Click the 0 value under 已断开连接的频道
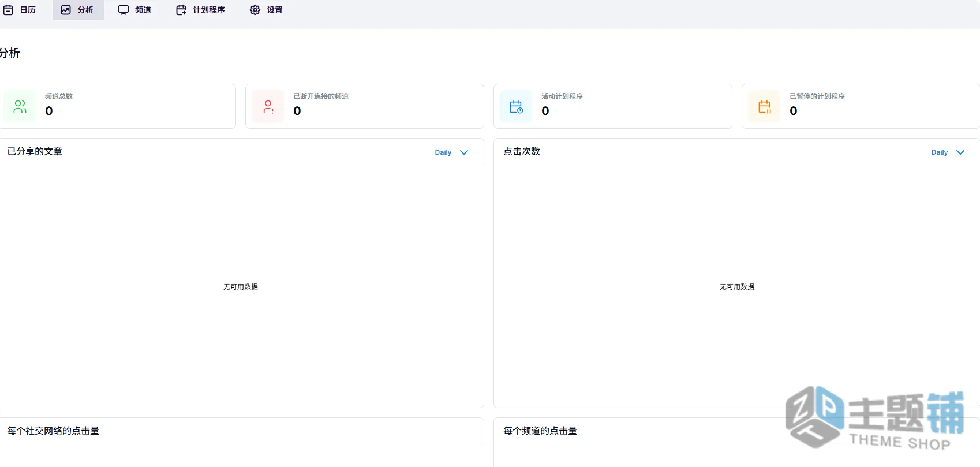Screen dimensions: 980x467 297,111
